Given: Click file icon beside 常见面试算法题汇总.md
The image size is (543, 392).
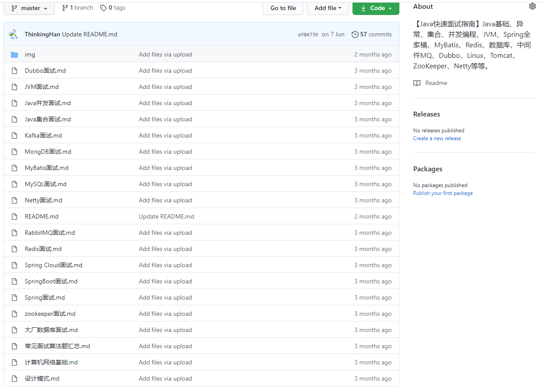Looking at the screenshot, I should [14, 346].
